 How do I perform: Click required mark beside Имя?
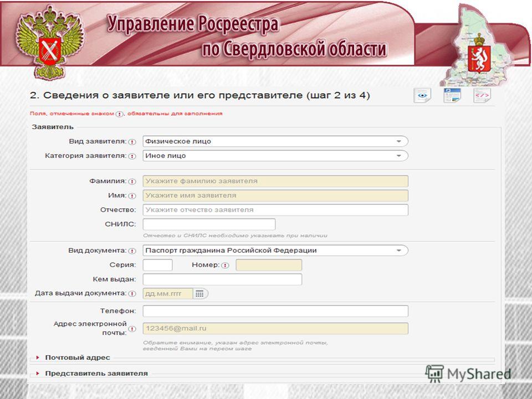tap(132, 196)
